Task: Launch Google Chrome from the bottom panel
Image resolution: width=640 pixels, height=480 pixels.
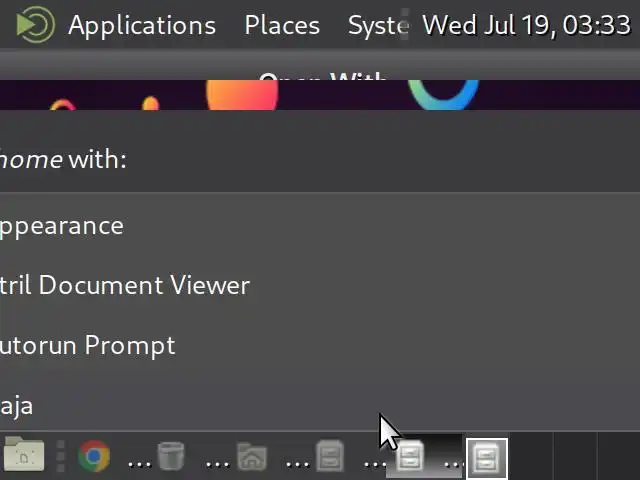Action: (x=93, y=456)
